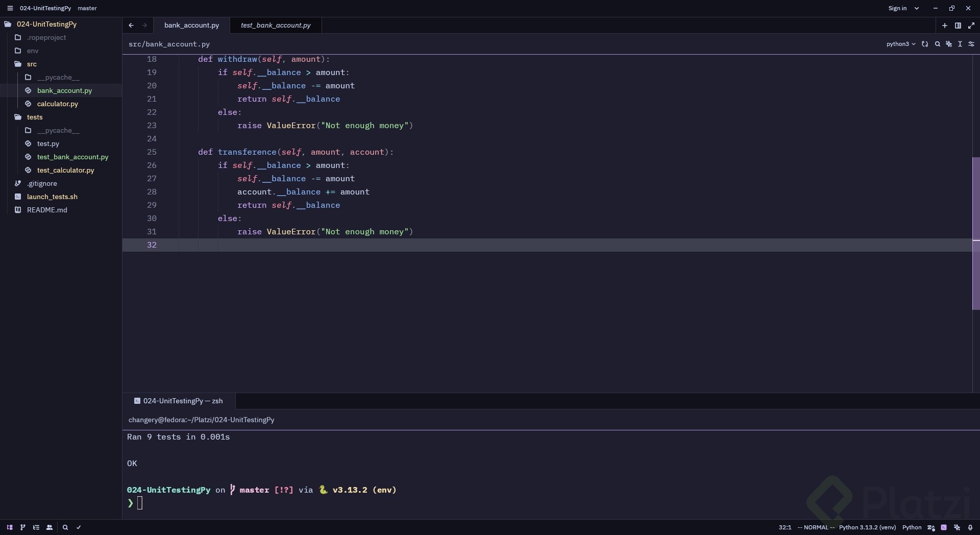Click the master branch button in title bar
This screenshot has width=980, height=535.
pyautogui.click(x=87, y=8)
